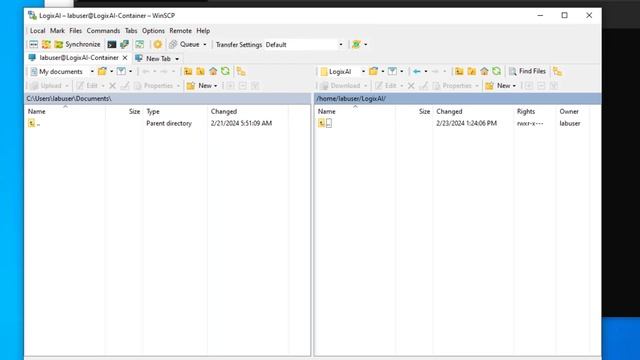Image resolution: width=640 pixels, height=360 pixels.
Task: Open the Mark menu
Action: (57, 31)
